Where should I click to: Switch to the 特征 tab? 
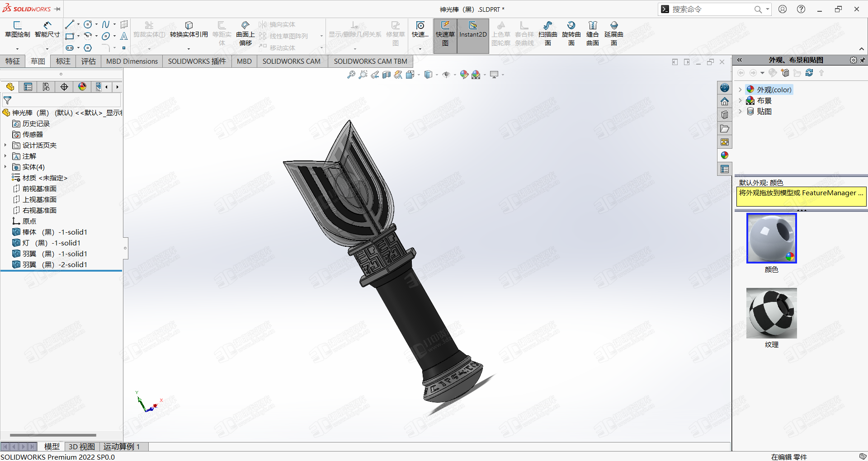pos(13,61)
